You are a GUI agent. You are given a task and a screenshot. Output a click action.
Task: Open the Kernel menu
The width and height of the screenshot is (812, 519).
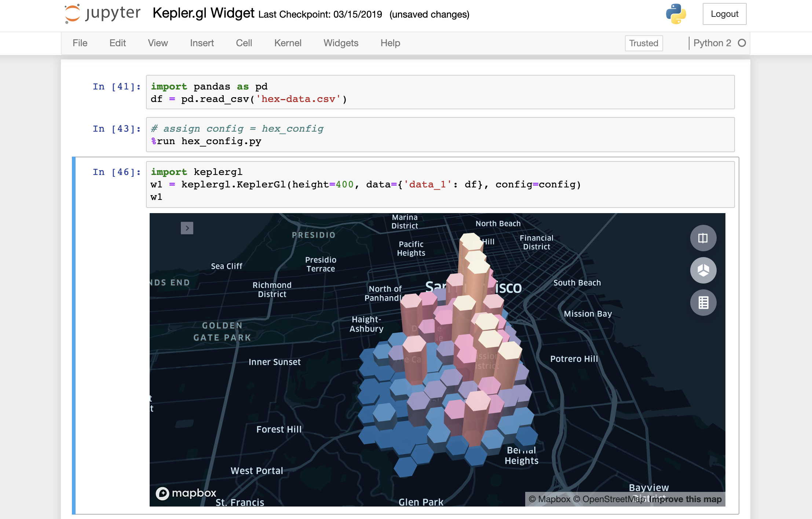[x=288, y=43]
